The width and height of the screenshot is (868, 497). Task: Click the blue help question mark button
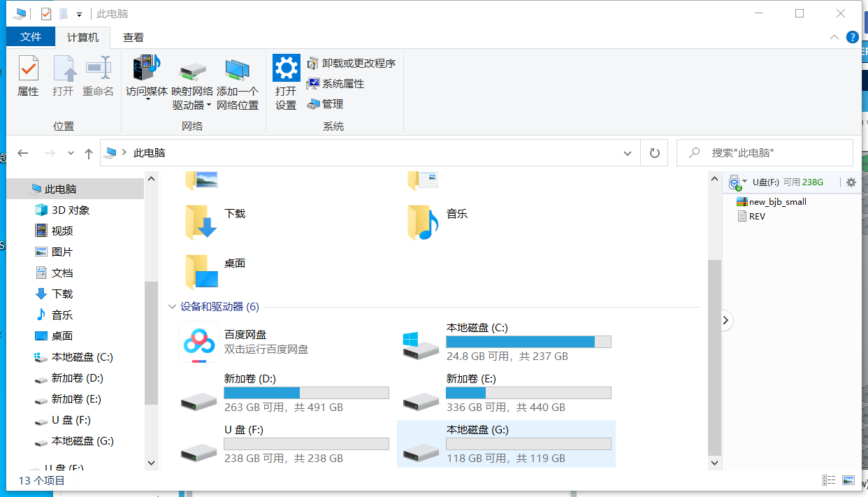click(852, 37)
